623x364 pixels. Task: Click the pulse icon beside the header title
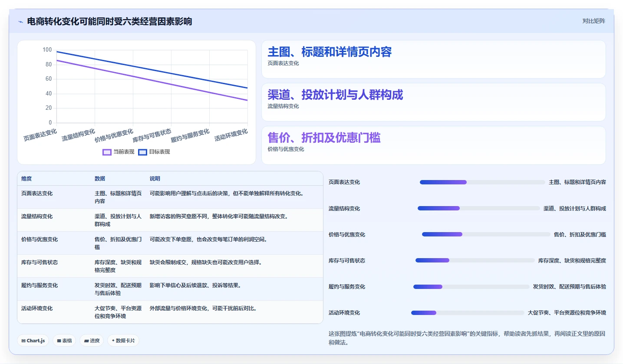tap(20, 21)
